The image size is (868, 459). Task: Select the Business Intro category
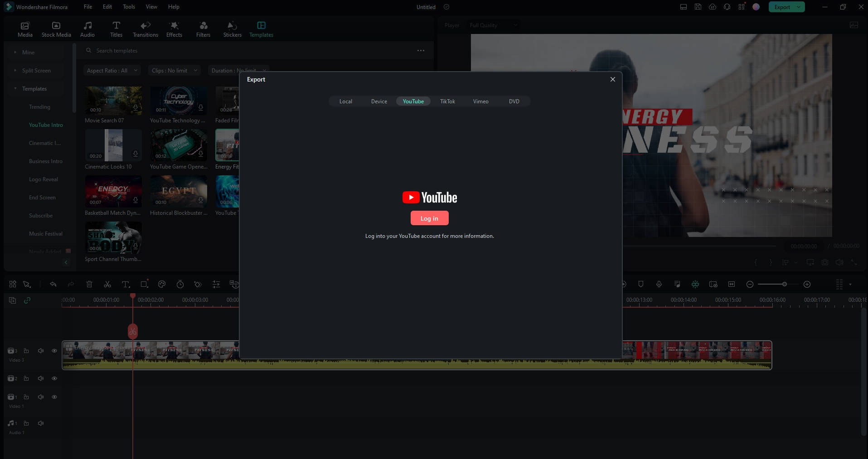click(45, 161)
